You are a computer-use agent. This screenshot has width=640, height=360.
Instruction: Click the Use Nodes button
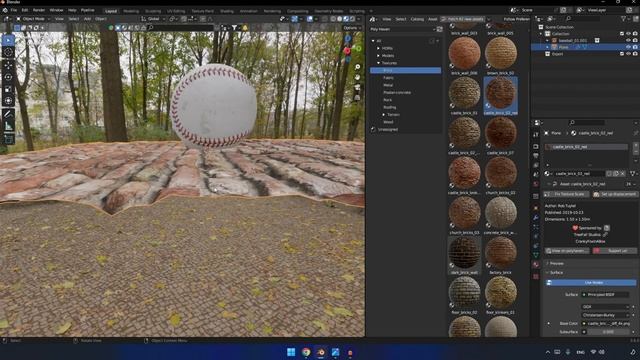(590, 282)
